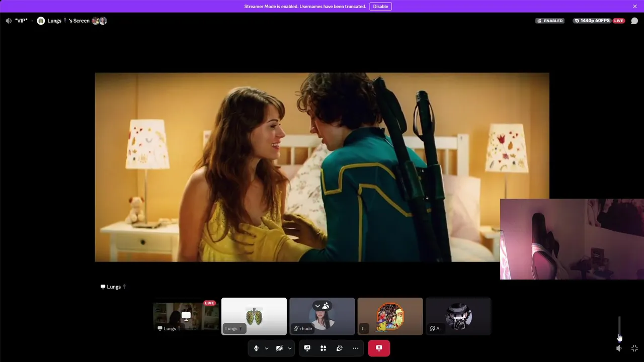Turn on the camera
Viewport: 644px width, 362px height.
point(279,348)
